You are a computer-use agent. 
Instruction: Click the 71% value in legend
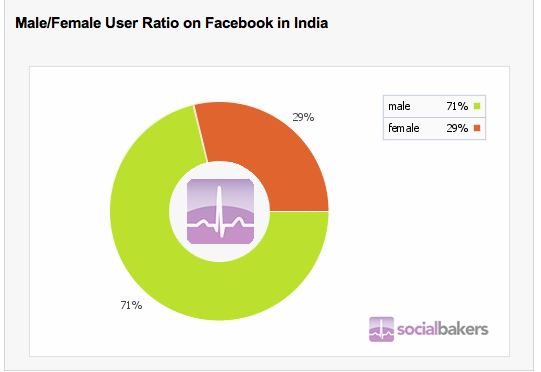[x=457, y=106]
